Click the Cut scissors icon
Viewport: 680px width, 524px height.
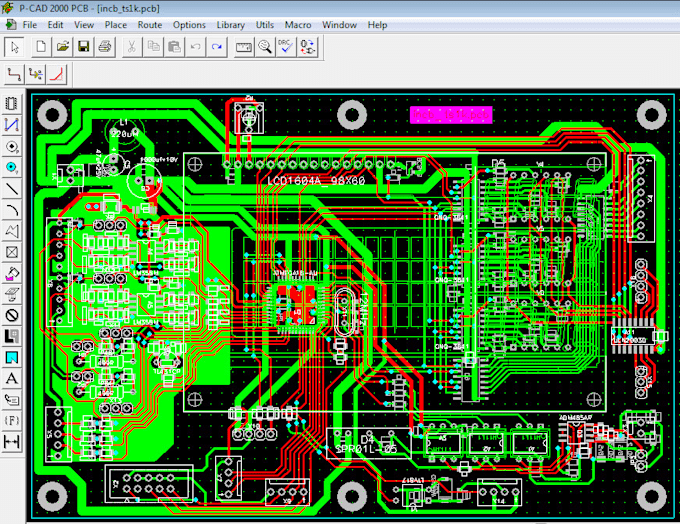point(132,47)
